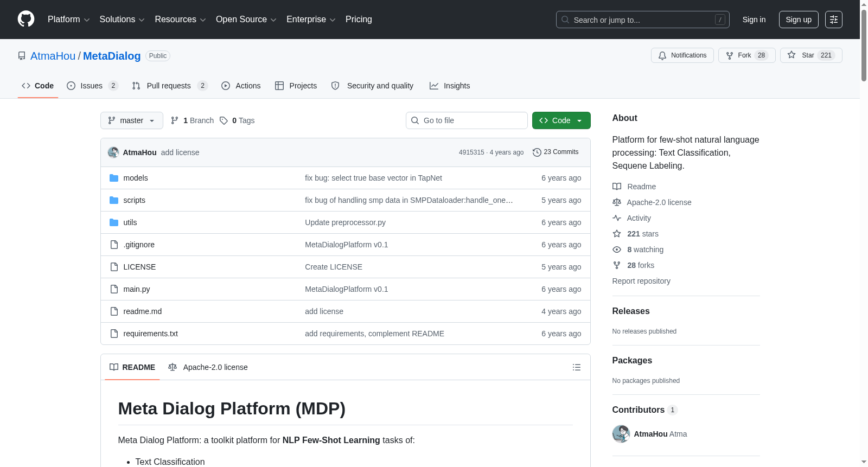Switch to the Insights tab

(450, 86)
